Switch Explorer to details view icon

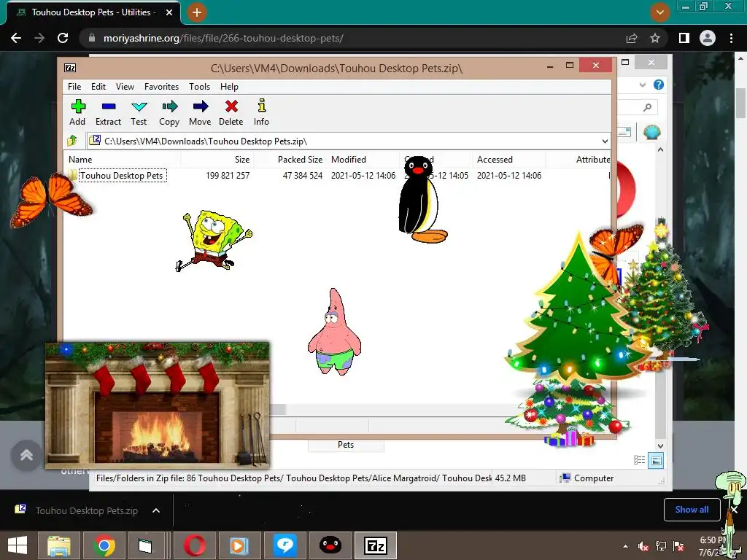(639, 460)
